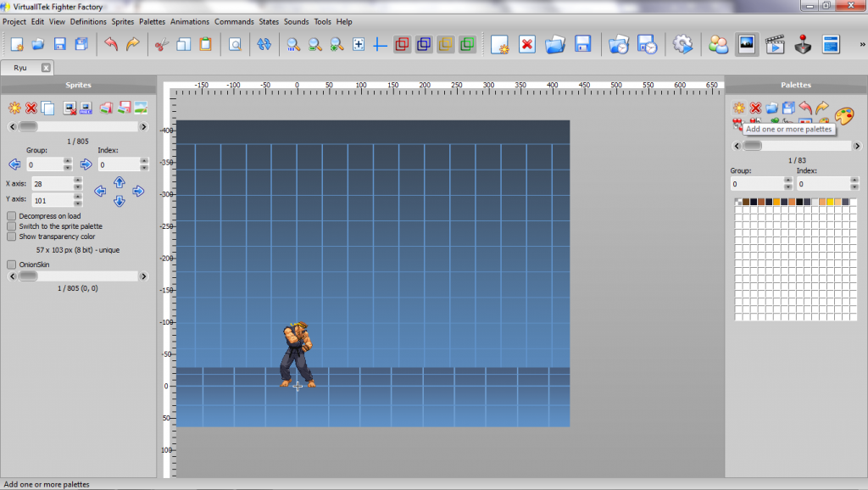Expand the toolbar overflow chevron
This screenshot has height=490, width=868.
point(862,44)
